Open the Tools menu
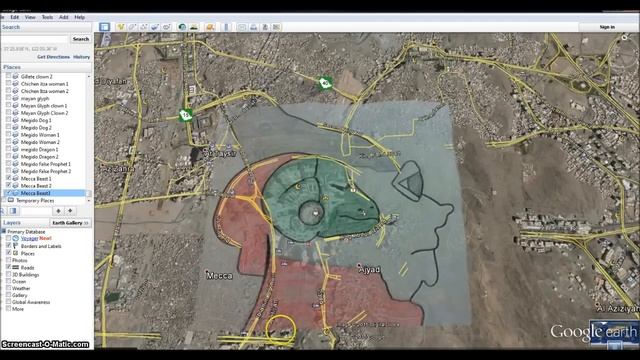 click(x=47, y=17)
